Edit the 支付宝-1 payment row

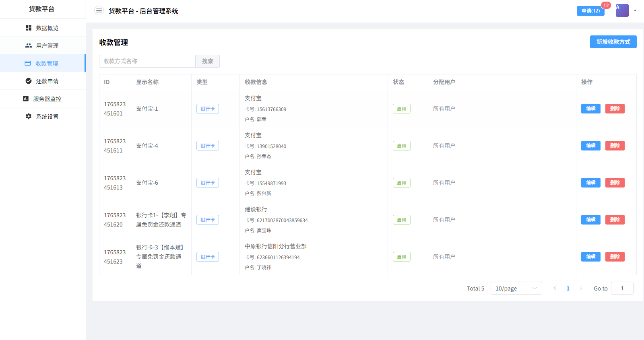590,109
